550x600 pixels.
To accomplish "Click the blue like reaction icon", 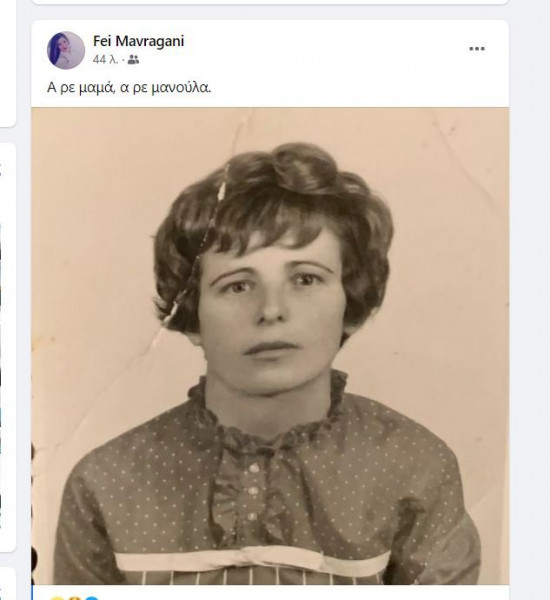I will (x=92, y=598).
